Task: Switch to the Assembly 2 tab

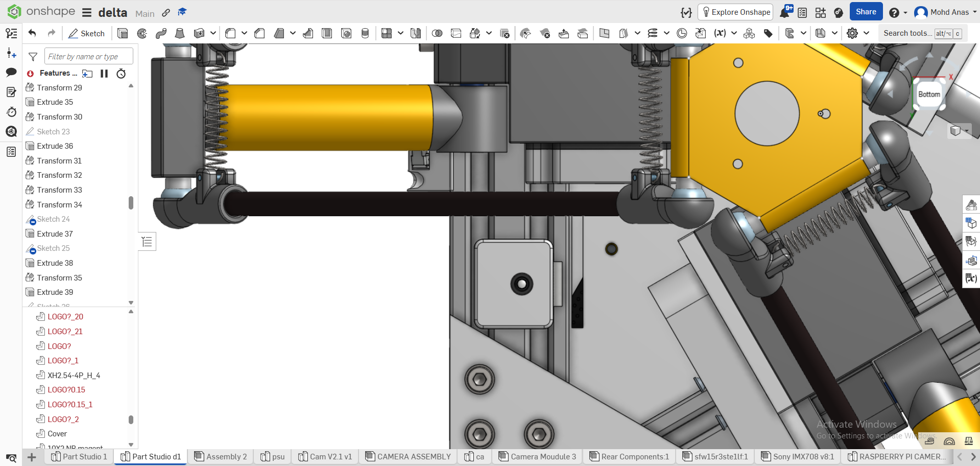Action: coord(221,457)
